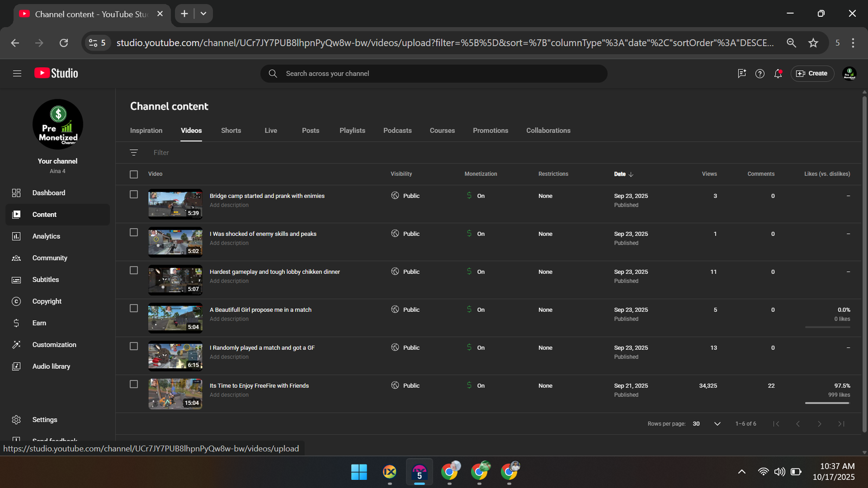Click the hamburger menu icon beside Studio logo
Screen dimensions: 868x488
17,74
